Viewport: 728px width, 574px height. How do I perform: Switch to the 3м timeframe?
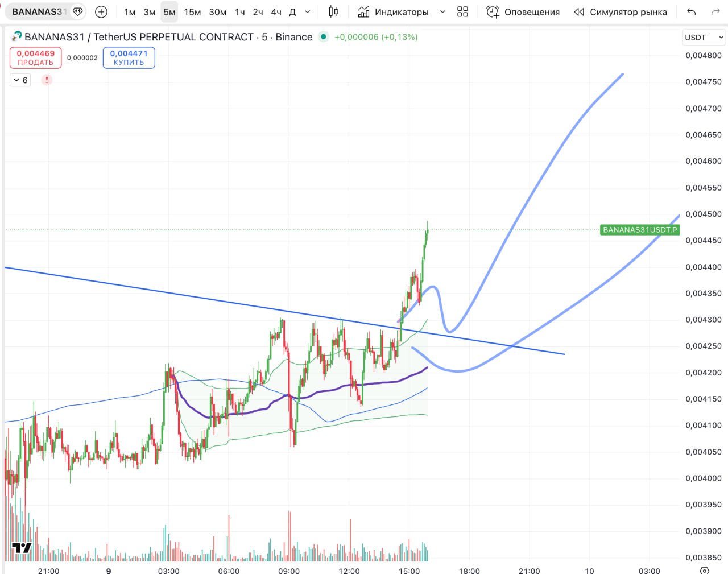point(150,11)
